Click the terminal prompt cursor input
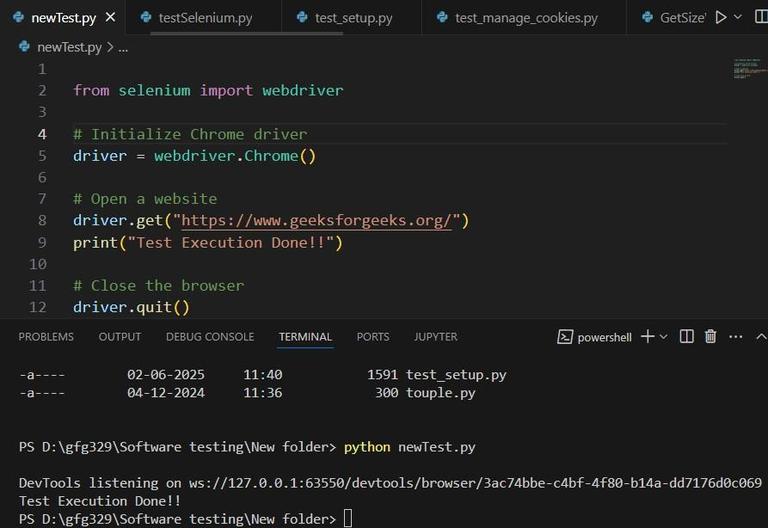 click(348, 518)
